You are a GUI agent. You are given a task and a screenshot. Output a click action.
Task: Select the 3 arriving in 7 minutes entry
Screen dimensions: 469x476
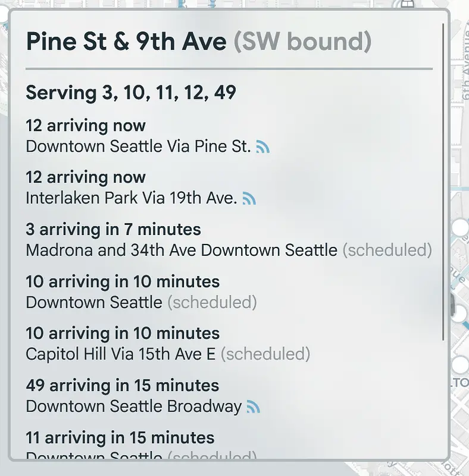(113, 230)
